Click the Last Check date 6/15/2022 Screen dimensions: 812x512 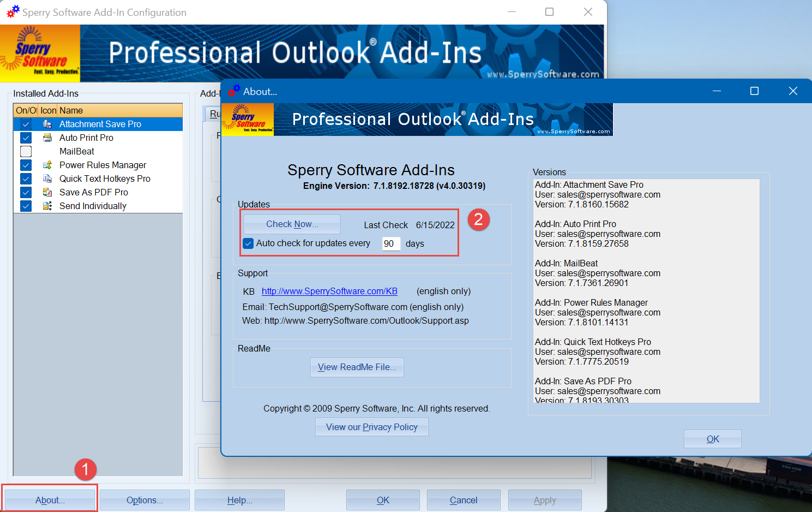click(435, 225)
